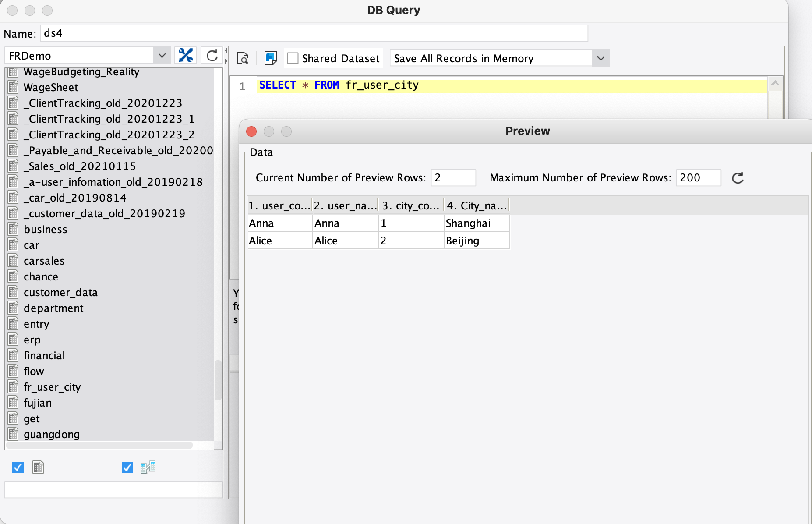Viewport: 812px width, 524px height.
Task: Refresh the table list beside FRDemo
Action: [x=212, y=56]
